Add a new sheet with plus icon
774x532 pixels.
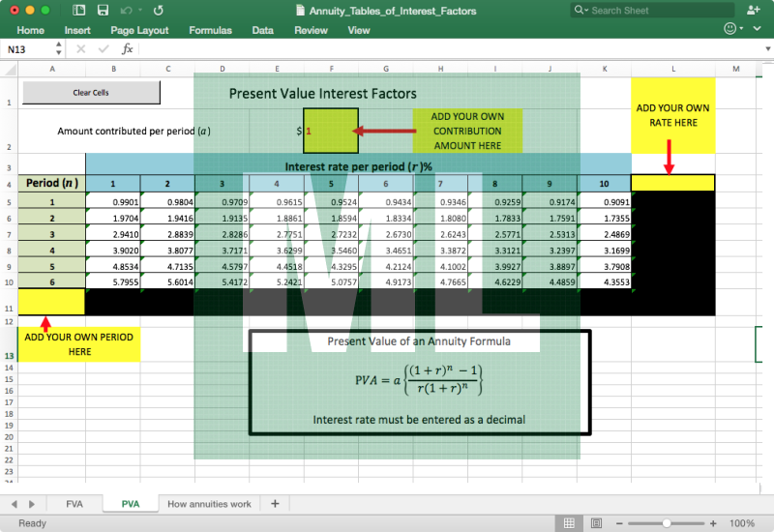275,504
